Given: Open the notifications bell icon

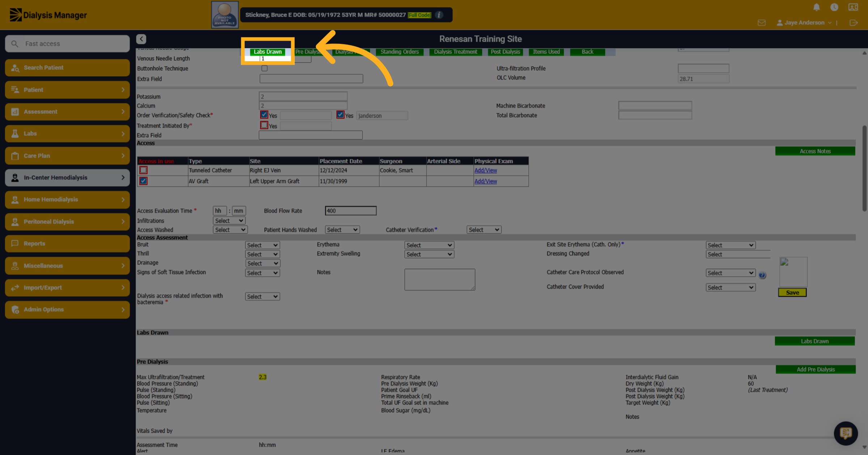Looking at the screenshot, I should [x=816, y=7].
